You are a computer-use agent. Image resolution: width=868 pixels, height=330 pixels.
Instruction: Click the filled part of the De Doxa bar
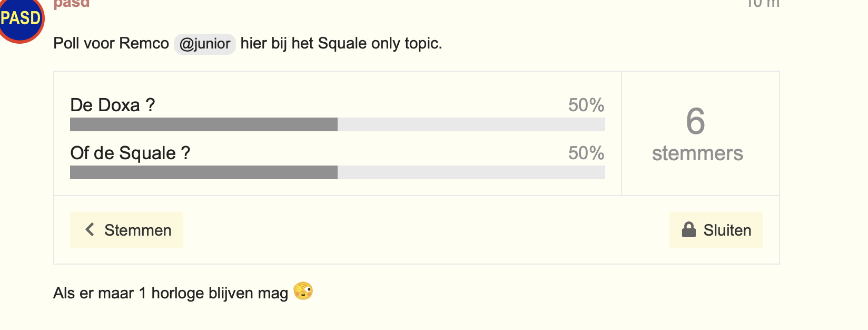pos(204,124)
